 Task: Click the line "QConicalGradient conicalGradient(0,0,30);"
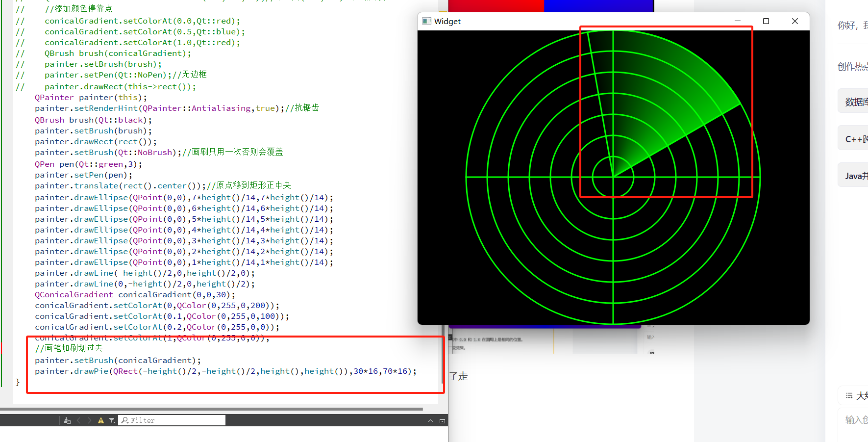point(135,295)
